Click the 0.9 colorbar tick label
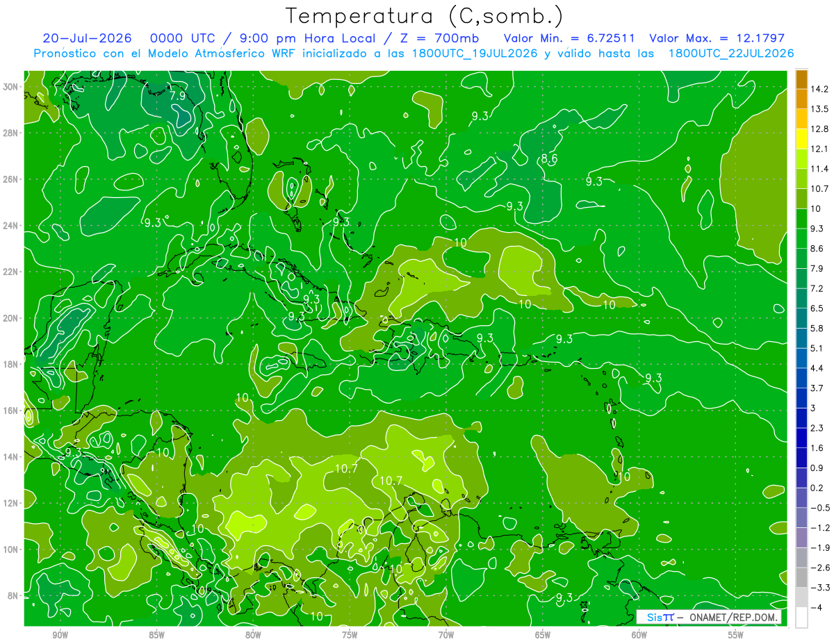This screenshot has width=834, height=644. coord(817,468)
